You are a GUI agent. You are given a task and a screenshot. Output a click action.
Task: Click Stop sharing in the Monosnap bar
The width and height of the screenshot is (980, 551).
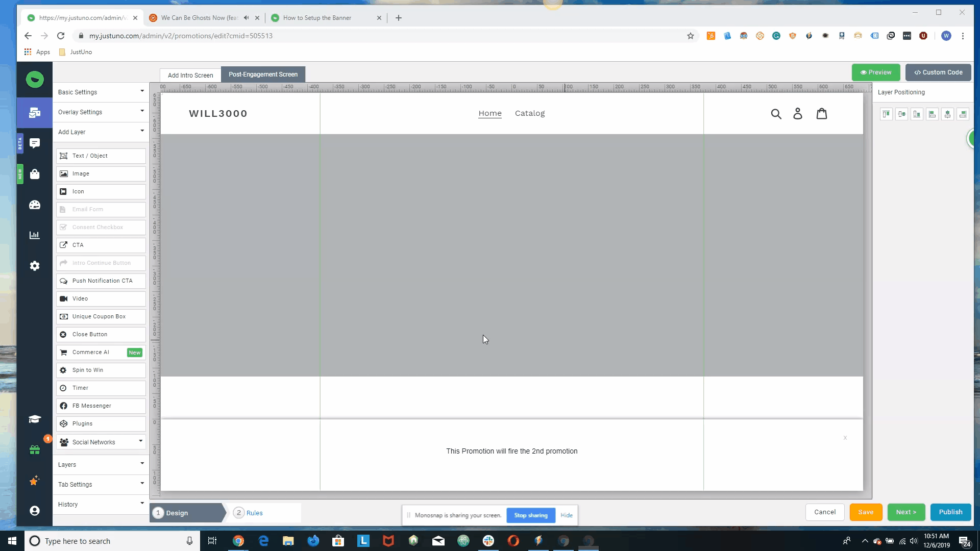pos(531,515)
